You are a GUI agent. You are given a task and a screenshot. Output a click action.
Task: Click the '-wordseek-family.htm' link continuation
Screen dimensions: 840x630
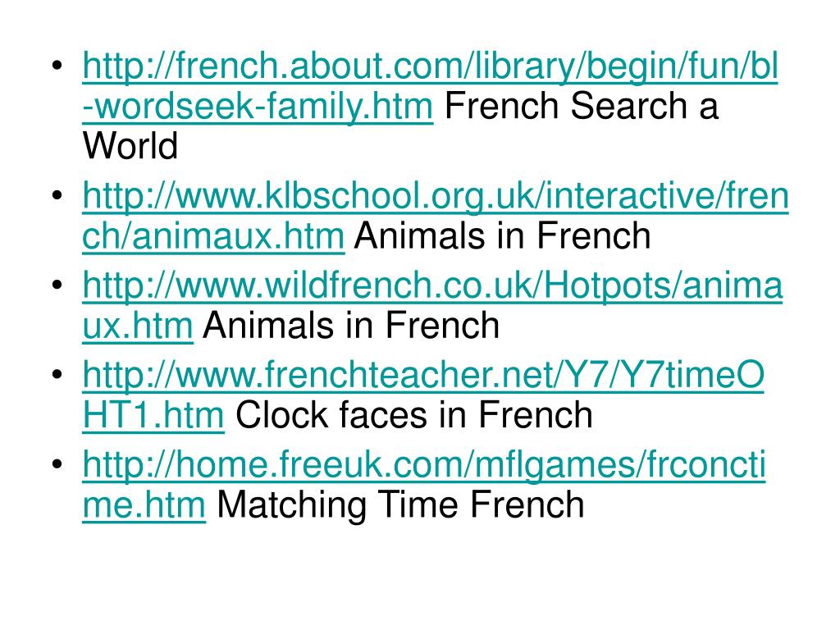click(258, 106)
